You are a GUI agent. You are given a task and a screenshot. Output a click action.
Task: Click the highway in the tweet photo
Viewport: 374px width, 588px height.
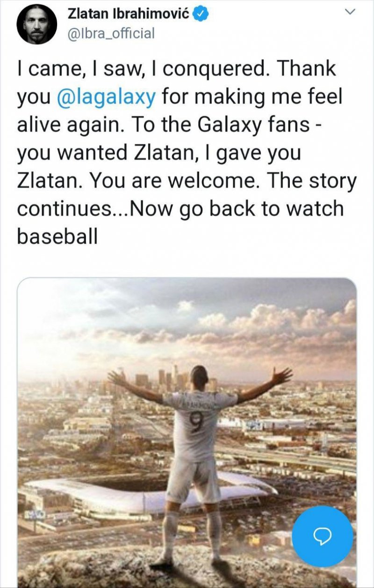(x=299, y=460)
